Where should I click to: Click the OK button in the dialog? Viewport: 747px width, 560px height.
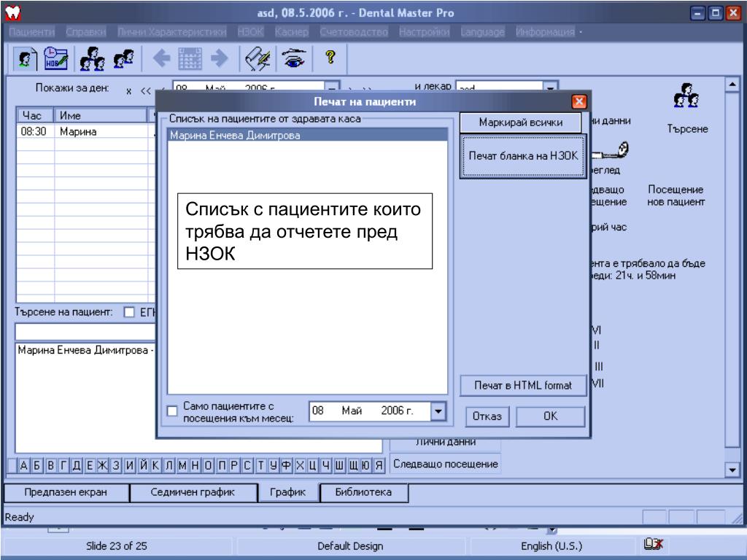coord(550,416)
